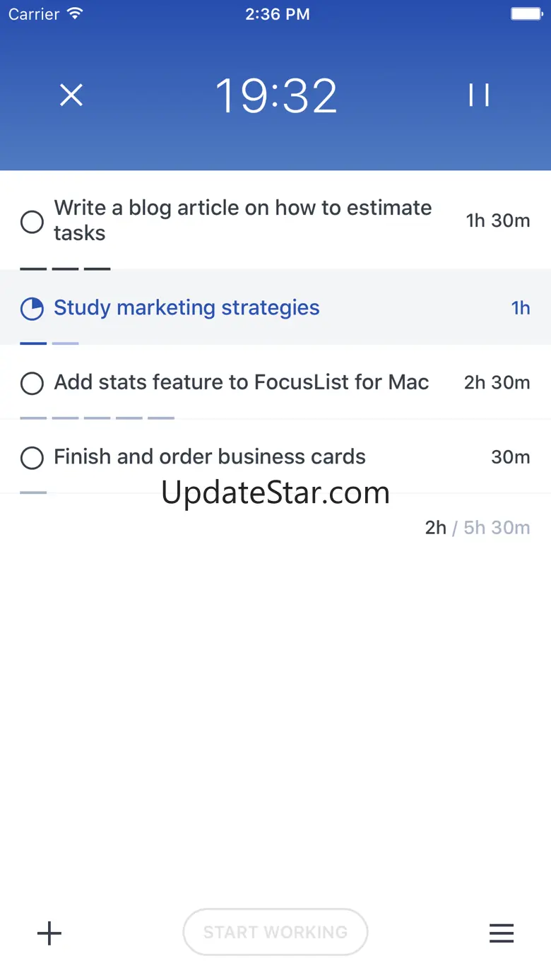Cancel the timer with the X icon
551x980 pixels.
[x=71, y=95]
